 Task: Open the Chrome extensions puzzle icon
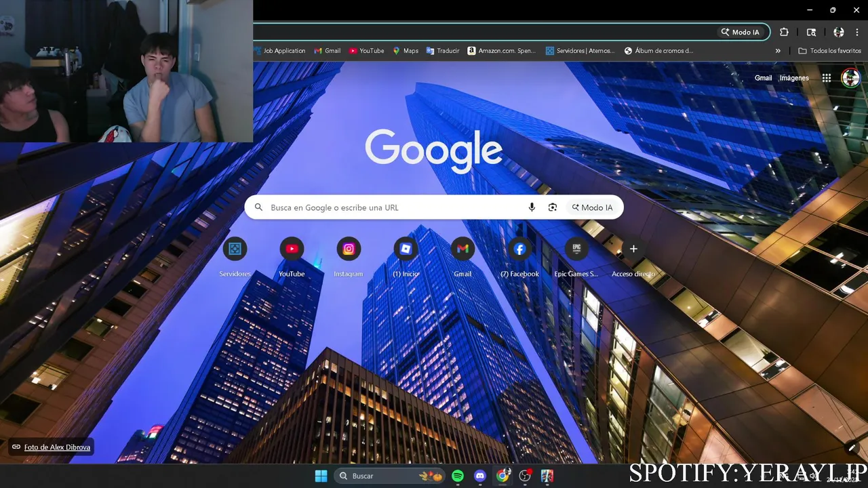point(784,32)
